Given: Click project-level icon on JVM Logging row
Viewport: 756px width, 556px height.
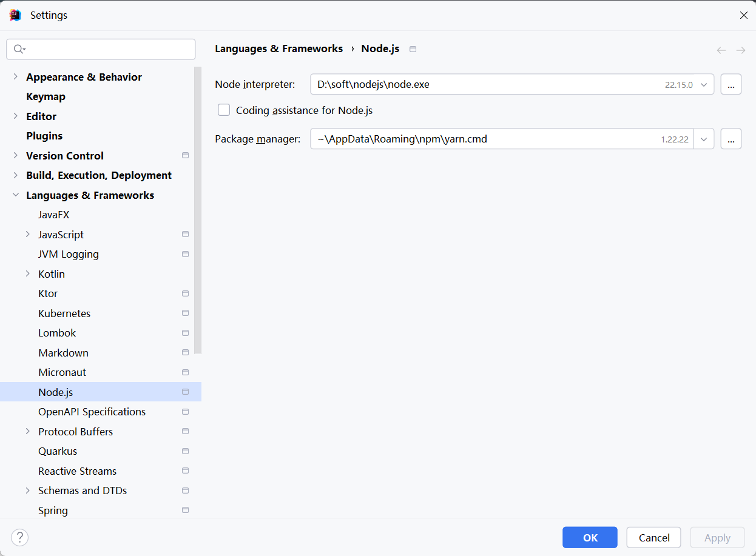Looking at the screenshot, I should click(x=186, y=254).
